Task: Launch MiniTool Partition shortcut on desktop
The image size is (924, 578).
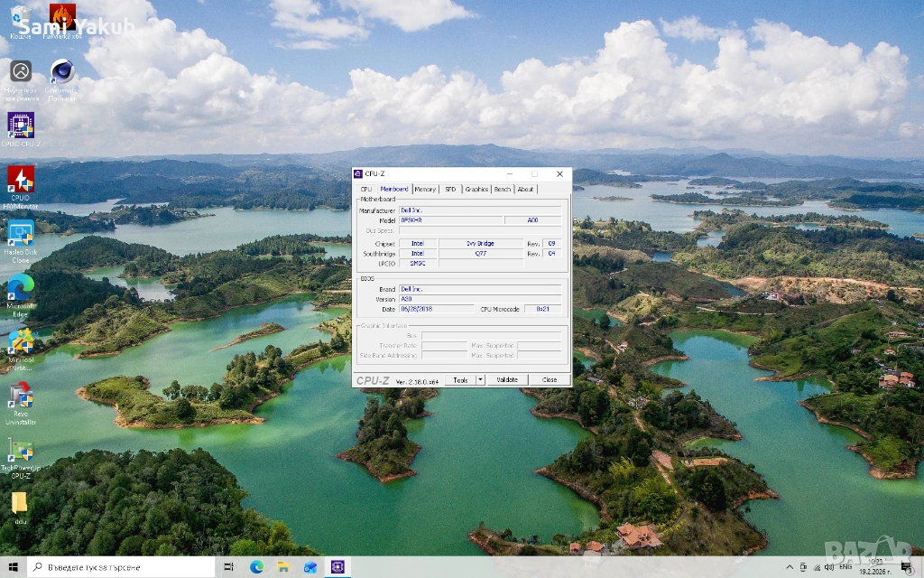Action: [20, 342]
